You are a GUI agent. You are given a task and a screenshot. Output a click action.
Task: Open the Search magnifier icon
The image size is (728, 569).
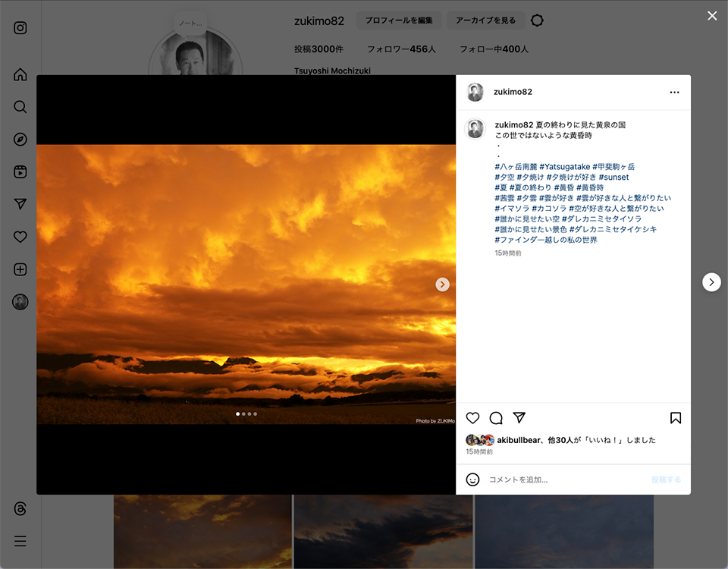pyautogui.click(x=20, y=107)
